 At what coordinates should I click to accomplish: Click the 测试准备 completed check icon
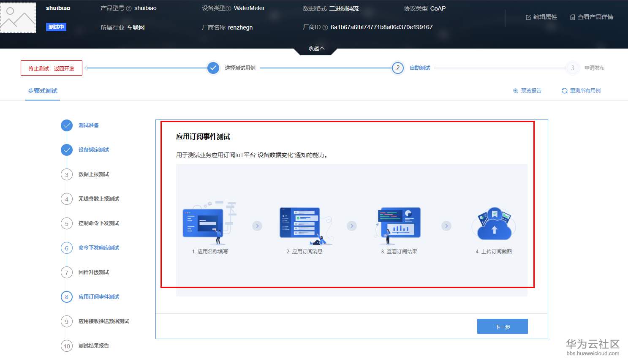pyautogui.click(x=67, y=125)
